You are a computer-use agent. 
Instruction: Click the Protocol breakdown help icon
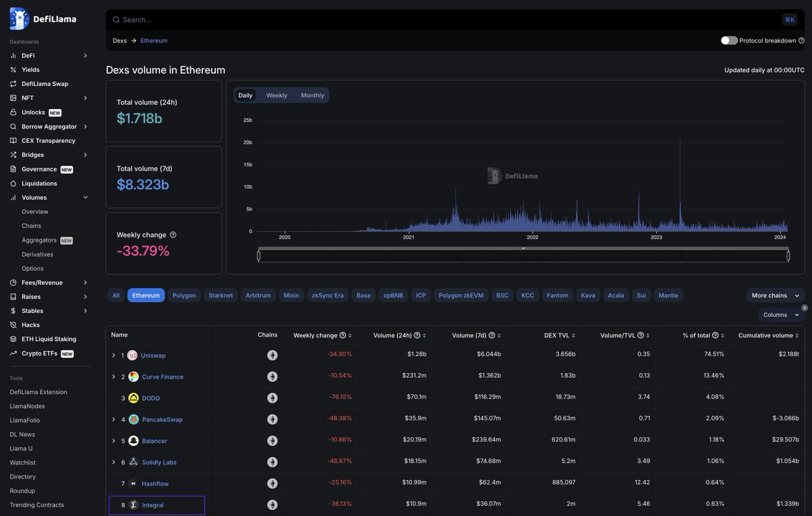[x=802, y=41]
